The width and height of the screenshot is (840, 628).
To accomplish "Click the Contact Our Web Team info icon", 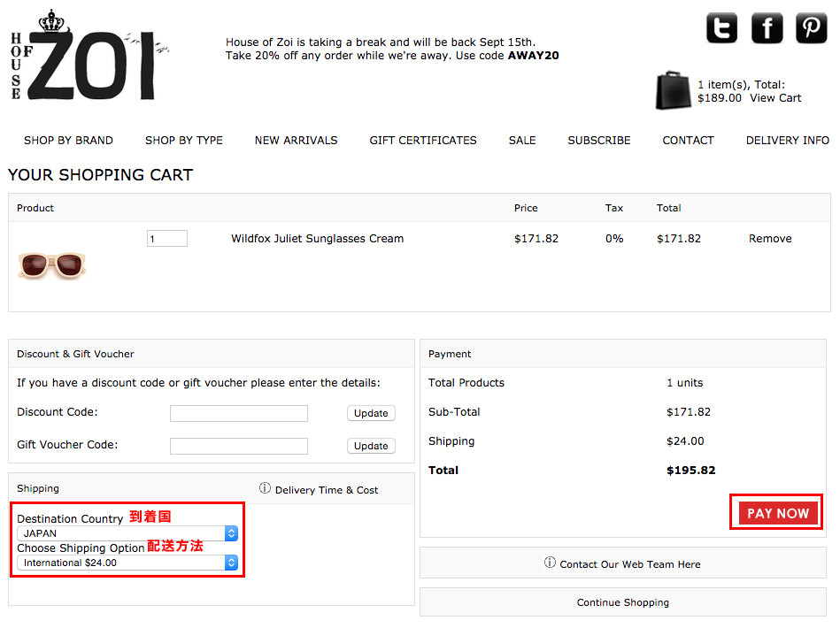I will [550, 563].
